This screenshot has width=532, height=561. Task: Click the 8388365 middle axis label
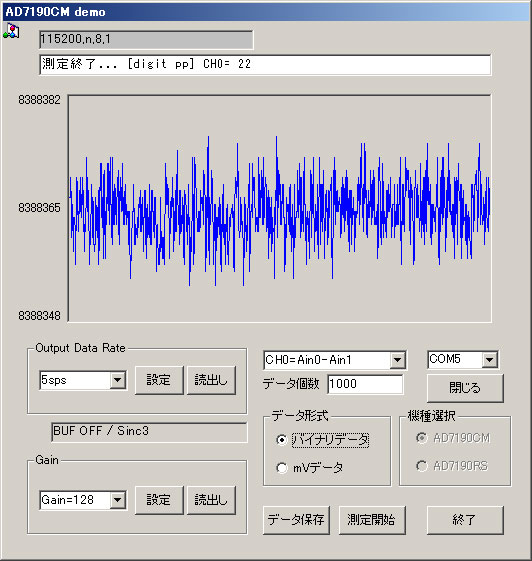click(39, 208)
